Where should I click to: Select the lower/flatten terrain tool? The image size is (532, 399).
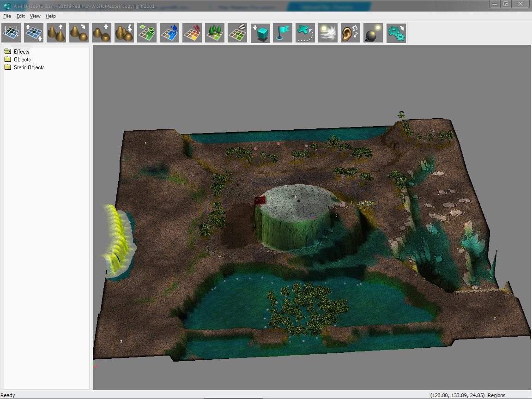(x=102, y=33)
